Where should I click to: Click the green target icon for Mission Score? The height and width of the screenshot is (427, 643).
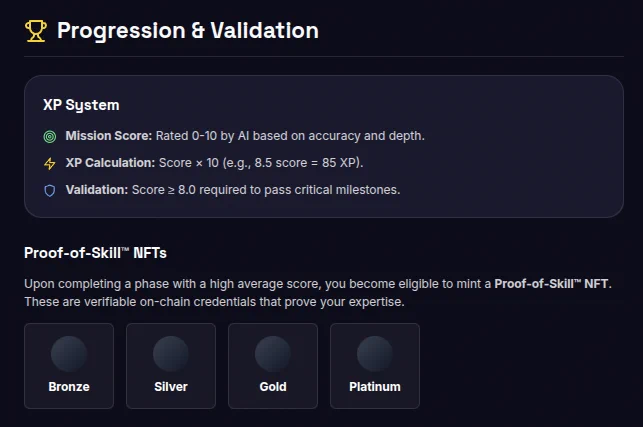tap(50, 137)
